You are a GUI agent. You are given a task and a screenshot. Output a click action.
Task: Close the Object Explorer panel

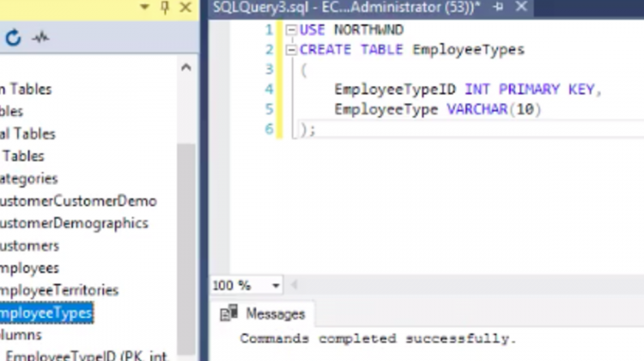tap(185, 8)
